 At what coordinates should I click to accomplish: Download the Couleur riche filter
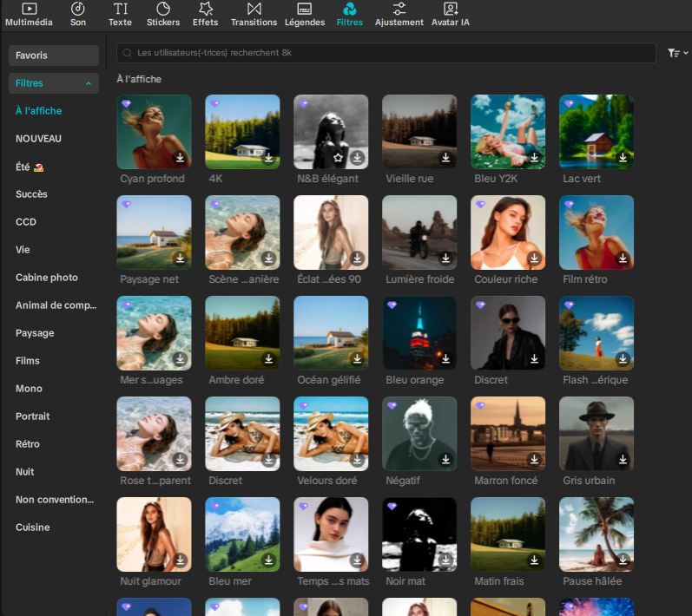(x=535, y=258)
